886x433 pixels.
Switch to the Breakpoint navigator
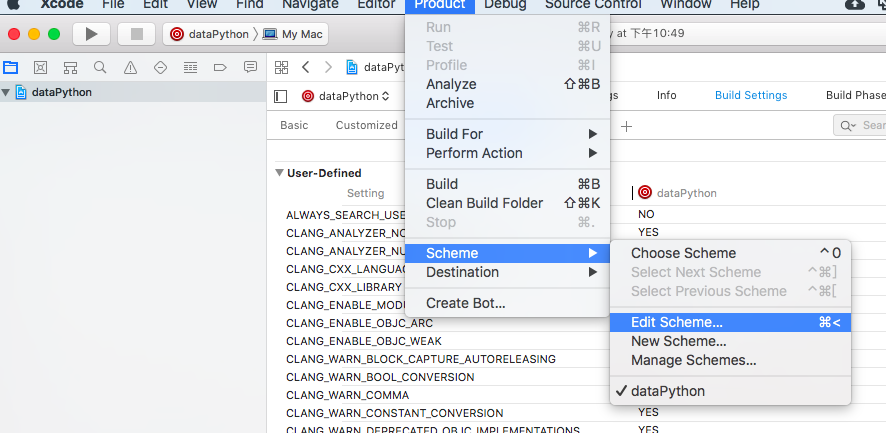coord(220,68)
